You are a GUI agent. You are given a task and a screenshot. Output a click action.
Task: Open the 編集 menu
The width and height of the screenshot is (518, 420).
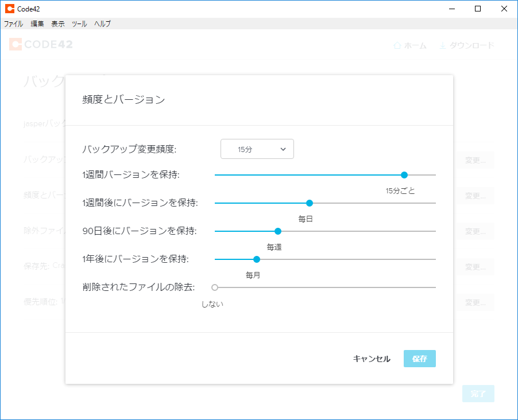37,24
